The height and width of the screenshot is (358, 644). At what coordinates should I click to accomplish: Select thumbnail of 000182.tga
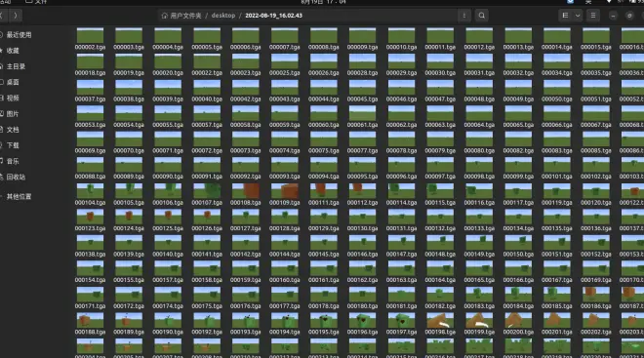tap(440, 295)
